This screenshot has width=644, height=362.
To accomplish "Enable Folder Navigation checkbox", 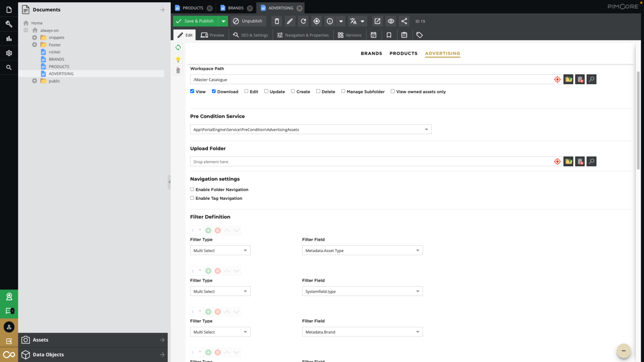I will coord(192,189).
